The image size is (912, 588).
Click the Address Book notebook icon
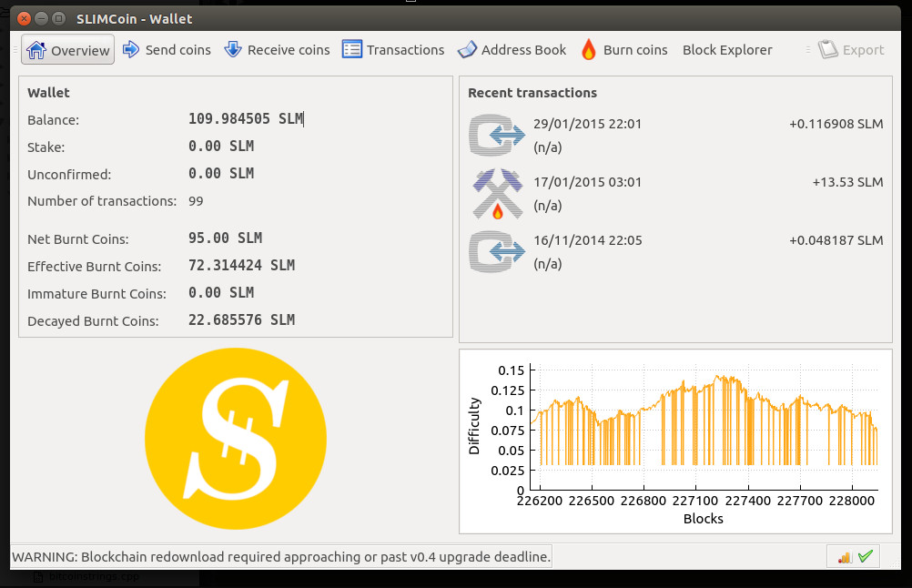467,49
